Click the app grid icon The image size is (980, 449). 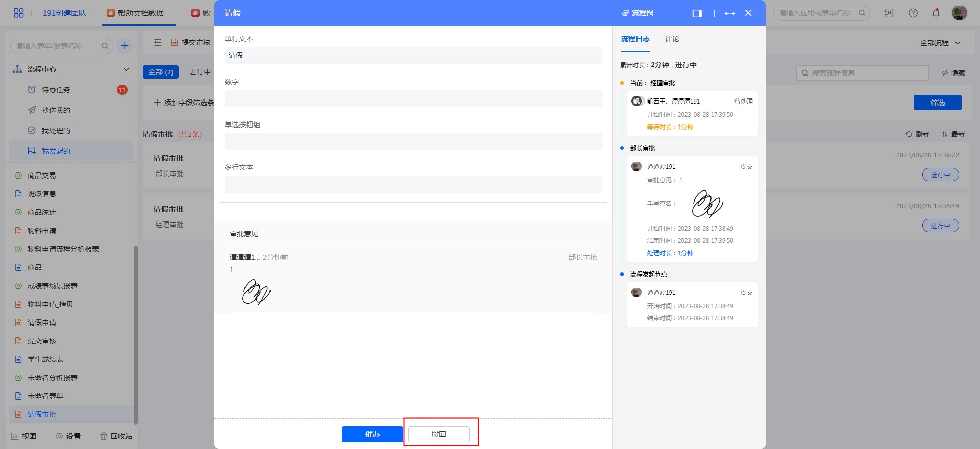(x=18, y=13)
